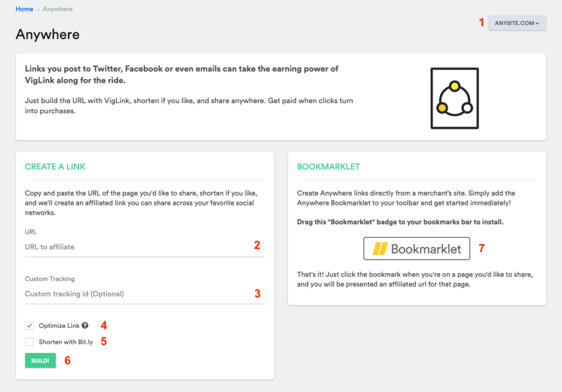562x392 pixels.
Task: Go to Home in the breadcrumb
Action: [24, 9]
